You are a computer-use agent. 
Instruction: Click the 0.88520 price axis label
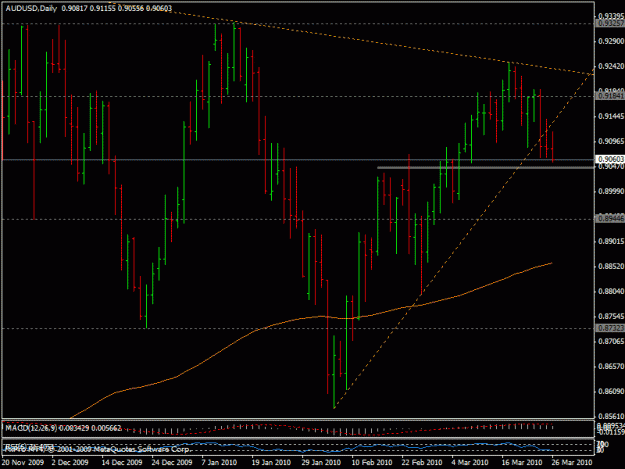tap(611, 266)
